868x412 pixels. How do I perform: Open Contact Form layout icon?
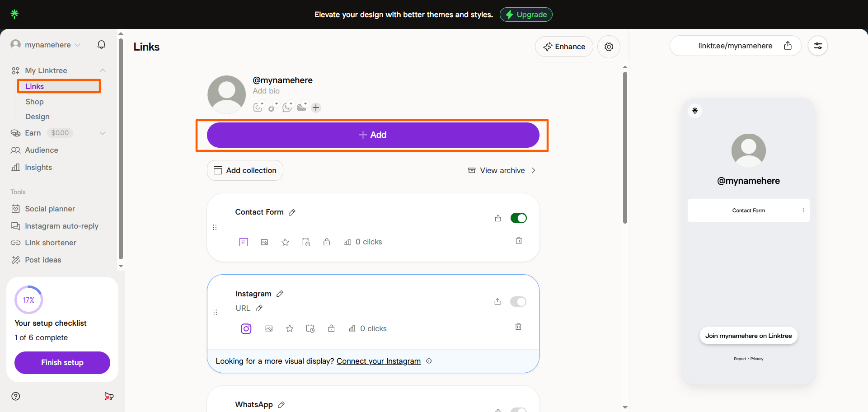coord(244,242)
